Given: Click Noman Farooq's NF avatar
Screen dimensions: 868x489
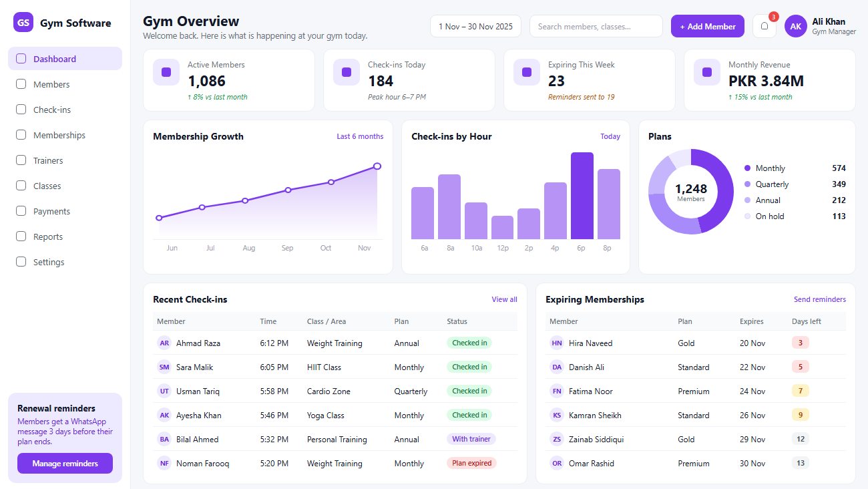Looking at the screenshot, I should tap(164, 463).
